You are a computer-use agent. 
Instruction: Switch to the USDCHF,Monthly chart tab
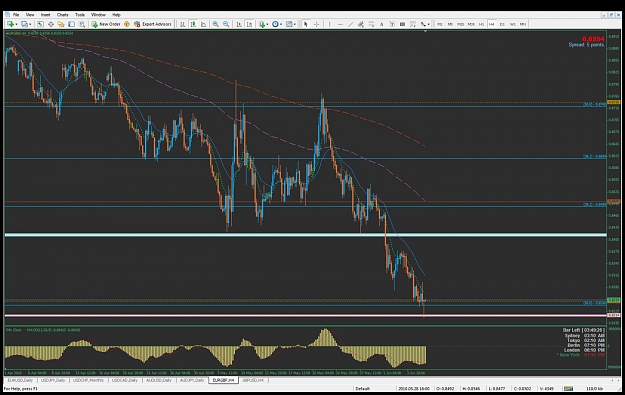(88, 380)
